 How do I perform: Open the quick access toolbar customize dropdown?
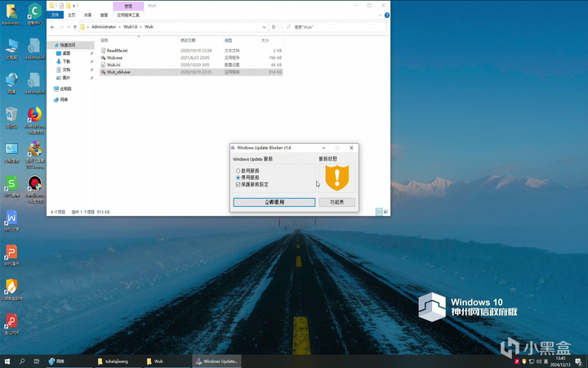pyautogui.click(x=73, y=6)
